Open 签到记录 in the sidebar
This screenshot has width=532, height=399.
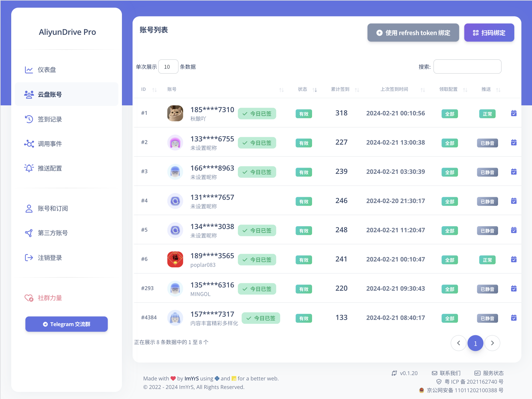click(66, 119)
